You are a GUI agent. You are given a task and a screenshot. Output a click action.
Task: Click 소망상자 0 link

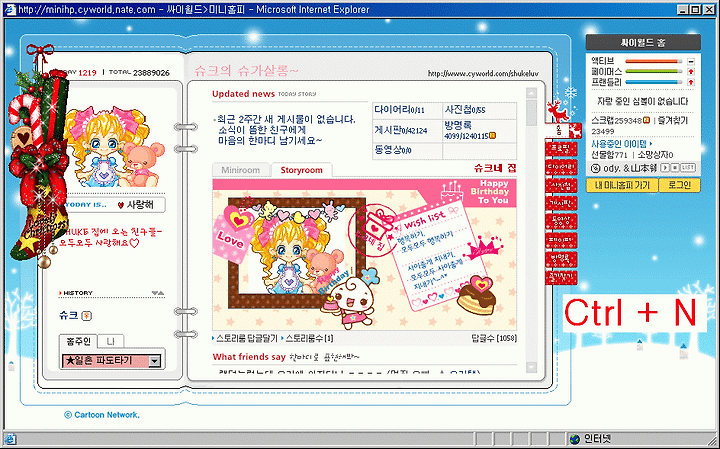(x=655, y=155)
